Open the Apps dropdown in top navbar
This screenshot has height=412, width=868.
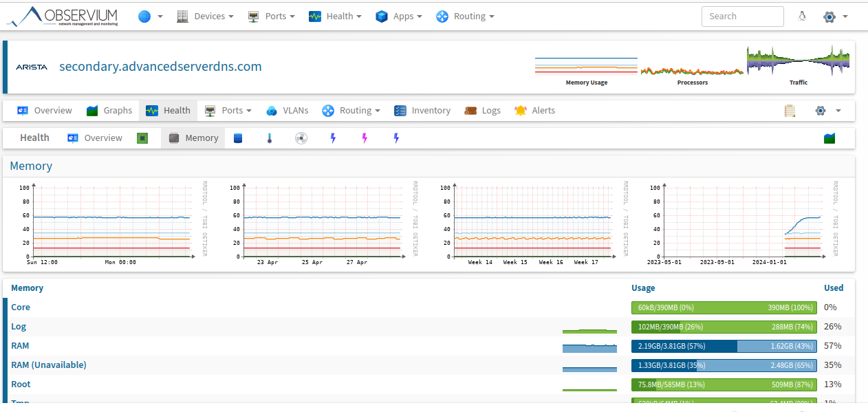tap(399, 17)
